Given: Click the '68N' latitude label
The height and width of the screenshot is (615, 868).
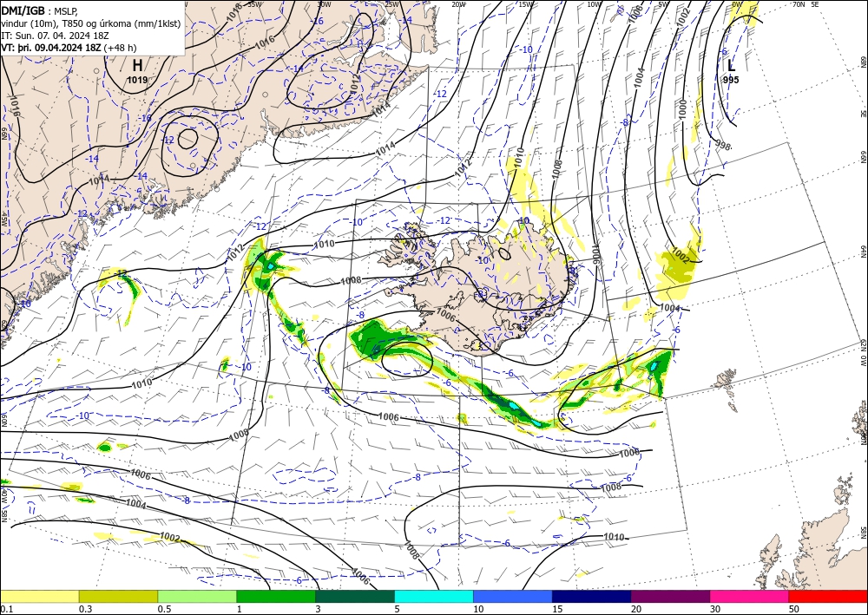Looking at the screenshot, I should [x=864, y=62].
